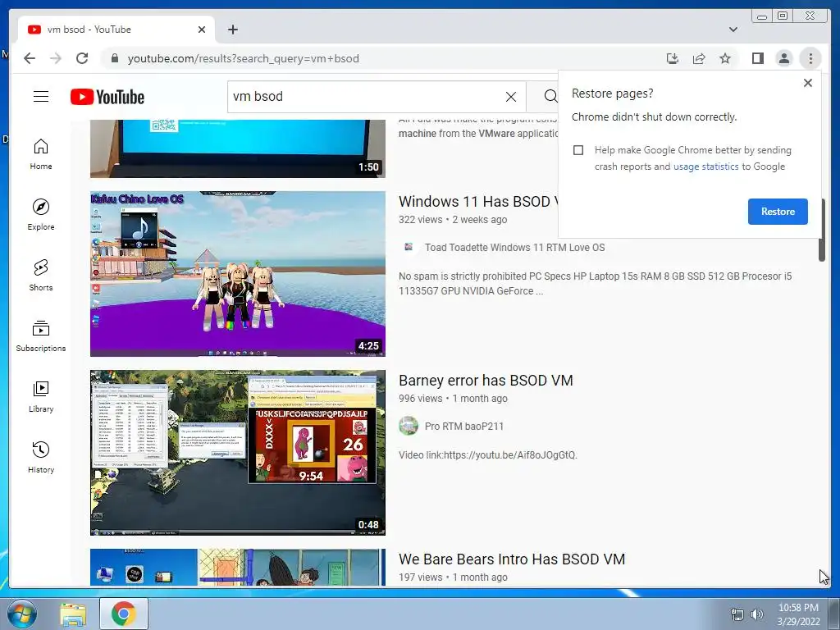Screen dimensions: 840x630
Task: Open History in the sidebar
Action: pos(41,457)
